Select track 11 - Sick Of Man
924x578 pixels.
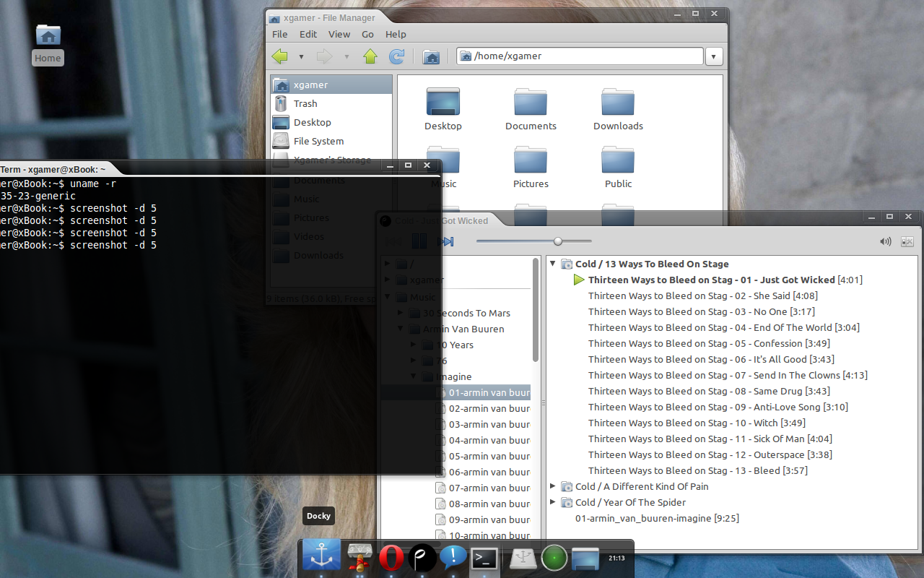[x=710, y=439]
